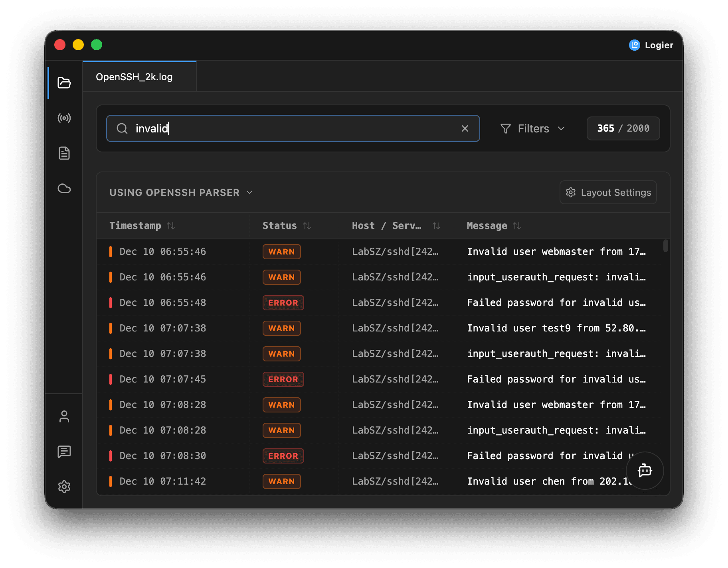Screen dimensions: 728x568
Task: Click the Message column header
Action: coord(487,226)
